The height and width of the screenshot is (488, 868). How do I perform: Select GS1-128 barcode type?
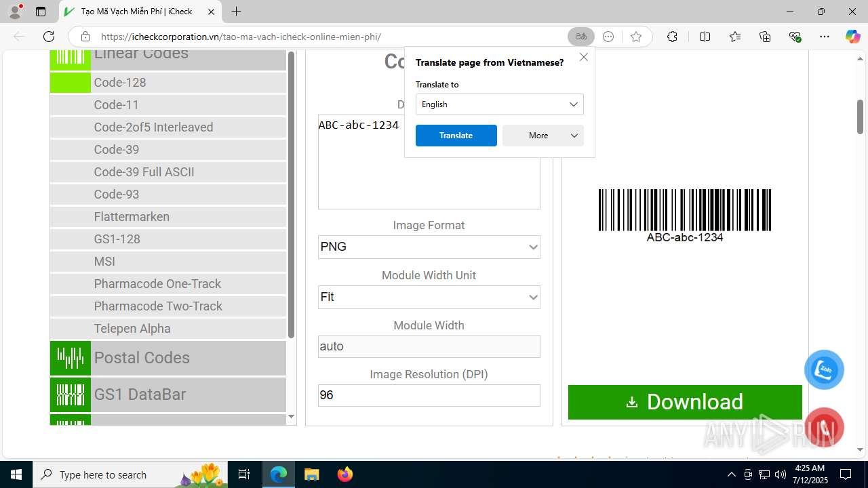click(x=168, y=239)
